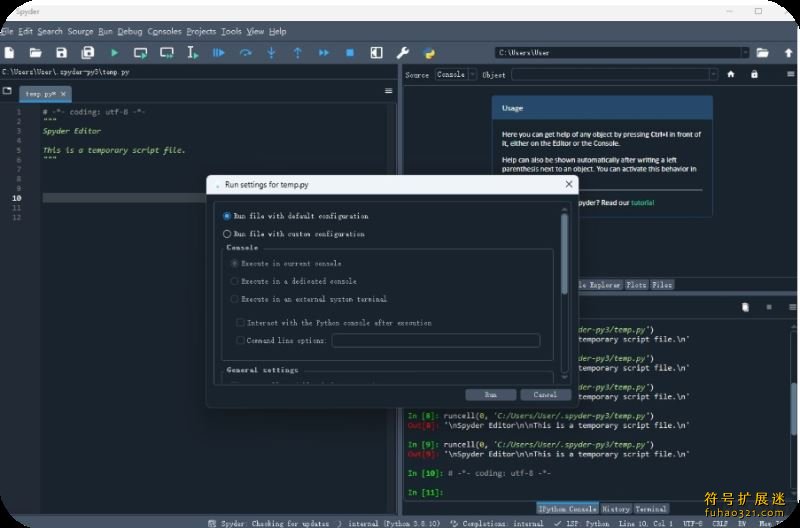The image size is (800, 528).
Task: Close the Run settings dialog
Action: (569, 184)
